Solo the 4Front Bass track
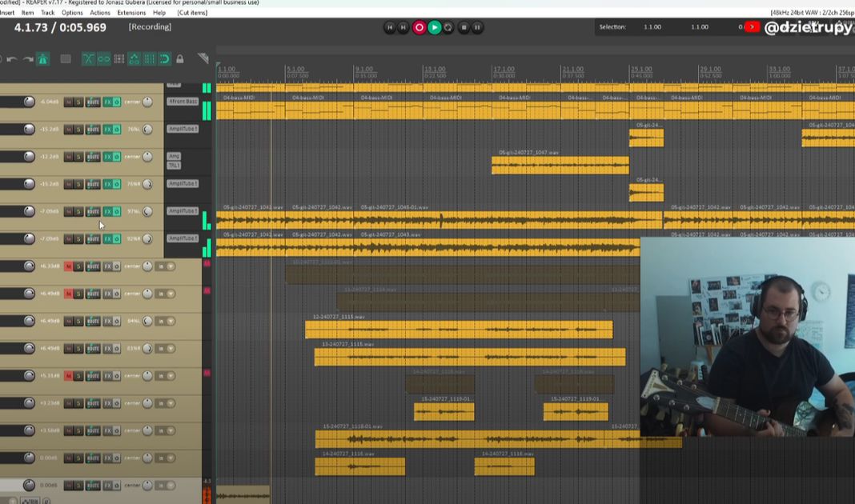Image resolution: width=855 pixels, height=504 pixels. (78, 102)
